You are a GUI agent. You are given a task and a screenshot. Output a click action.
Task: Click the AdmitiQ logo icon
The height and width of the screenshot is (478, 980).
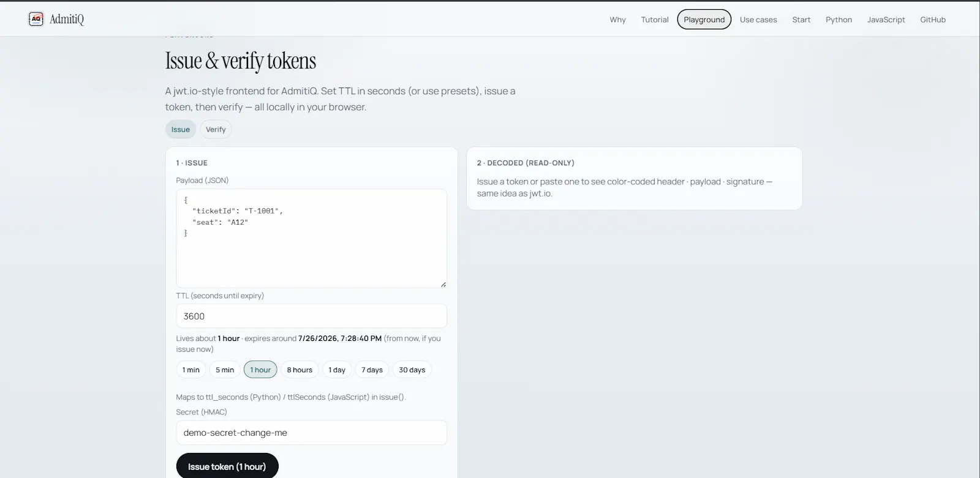tap(36, 19)
